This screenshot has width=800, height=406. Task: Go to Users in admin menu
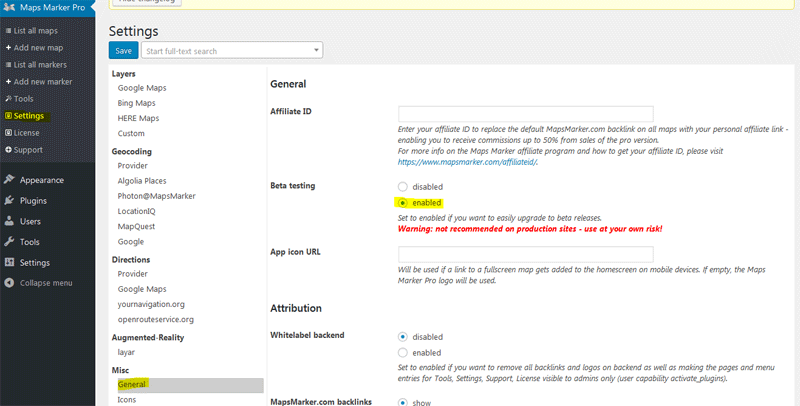pyautogui.click(x=30, y=221)
